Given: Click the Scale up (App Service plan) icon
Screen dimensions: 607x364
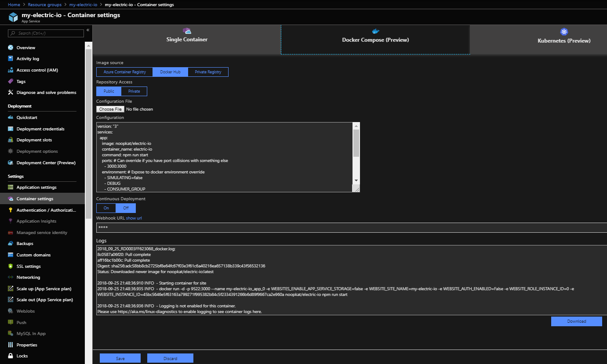Looking at the screenshot, I should (11, 289).
